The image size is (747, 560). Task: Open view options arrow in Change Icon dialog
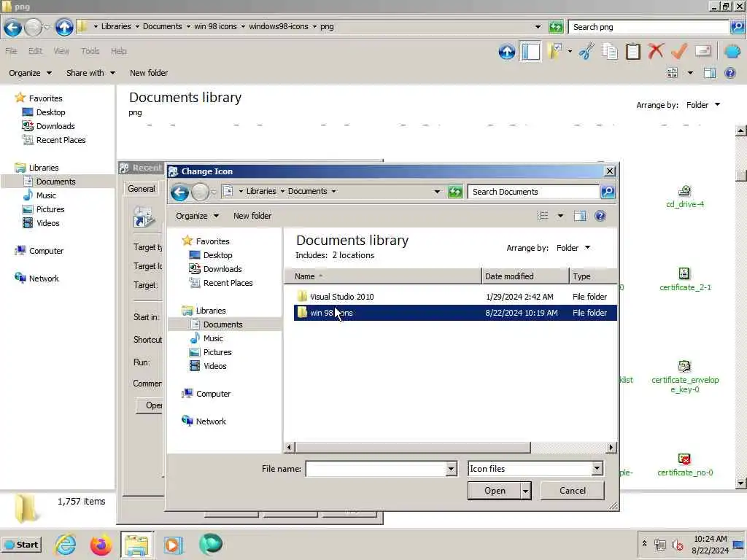pyautogui.click(x=560, y=216)
